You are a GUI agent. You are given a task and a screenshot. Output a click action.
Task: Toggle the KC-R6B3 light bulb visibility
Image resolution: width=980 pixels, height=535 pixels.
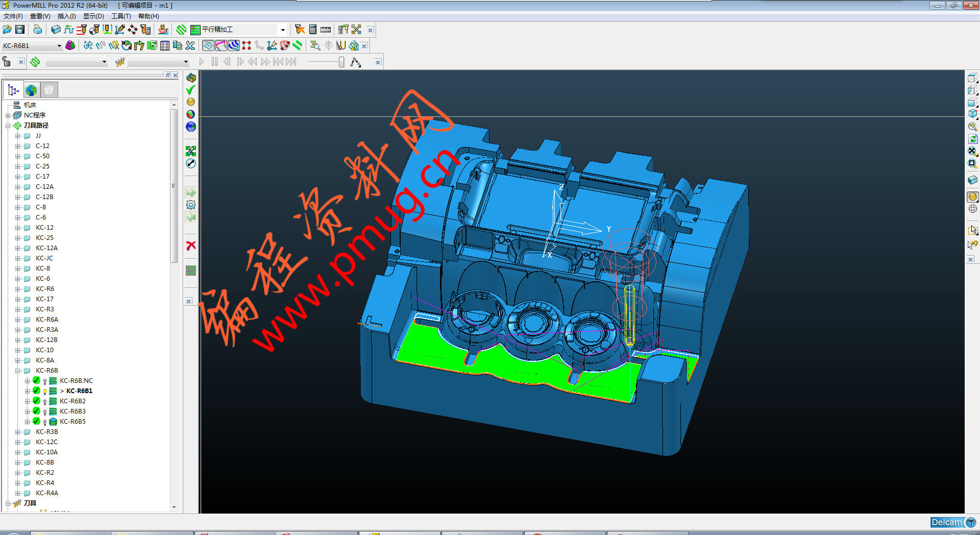[x=45, y=412]
